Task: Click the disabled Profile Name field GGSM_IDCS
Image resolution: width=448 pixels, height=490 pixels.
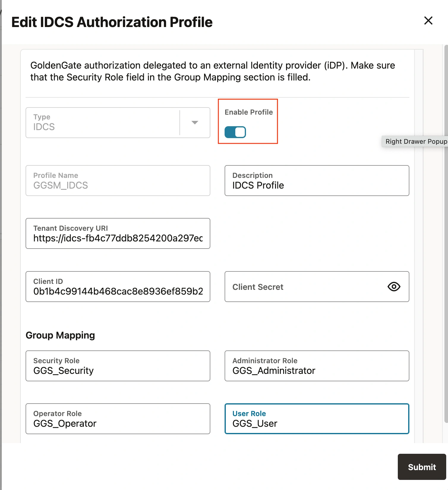Action: [x=118, y=181]
